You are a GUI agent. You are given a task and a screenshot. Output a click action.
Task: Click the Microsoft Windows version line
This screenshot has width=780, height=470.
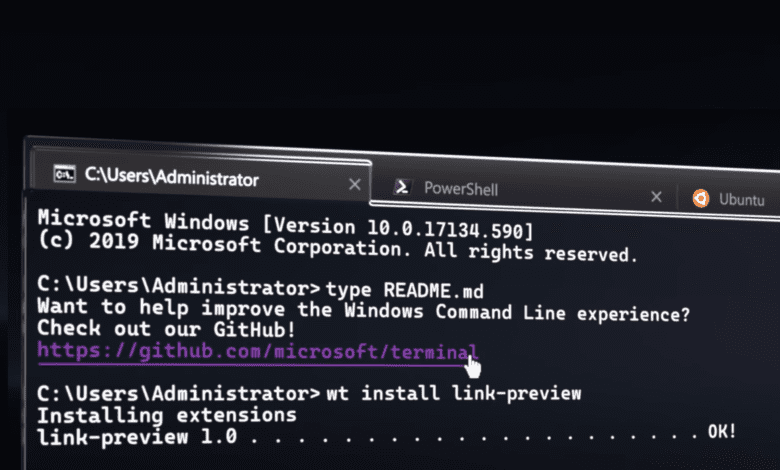click(285, 224)
